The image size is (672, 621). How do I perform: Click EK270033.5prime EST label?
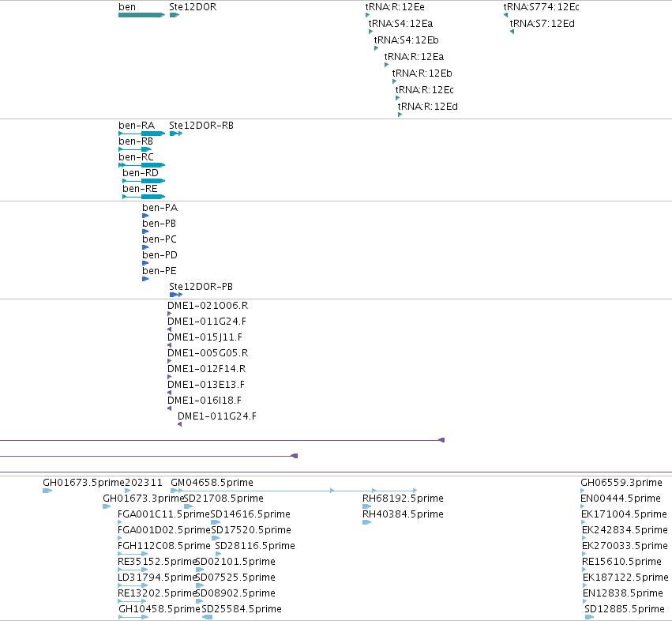625,546
